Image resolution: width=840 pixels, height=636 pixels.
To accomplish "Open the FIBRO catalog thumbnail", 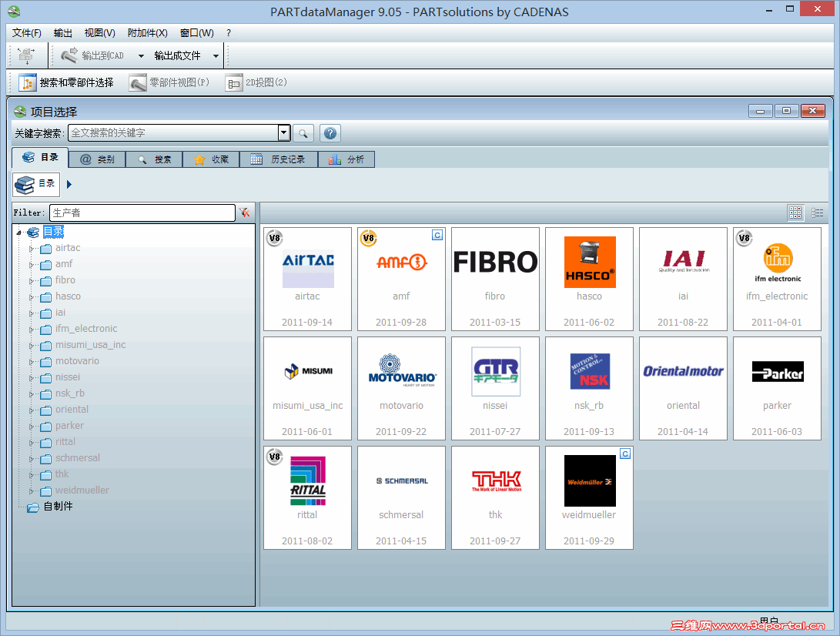I will [x=495, y=280].
